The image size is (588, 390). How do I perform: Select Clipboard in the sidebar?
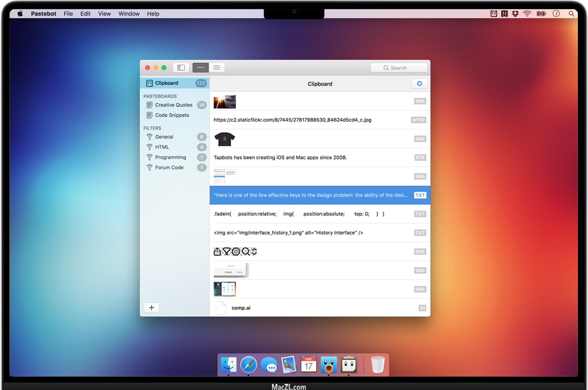[x=166, y=83]
